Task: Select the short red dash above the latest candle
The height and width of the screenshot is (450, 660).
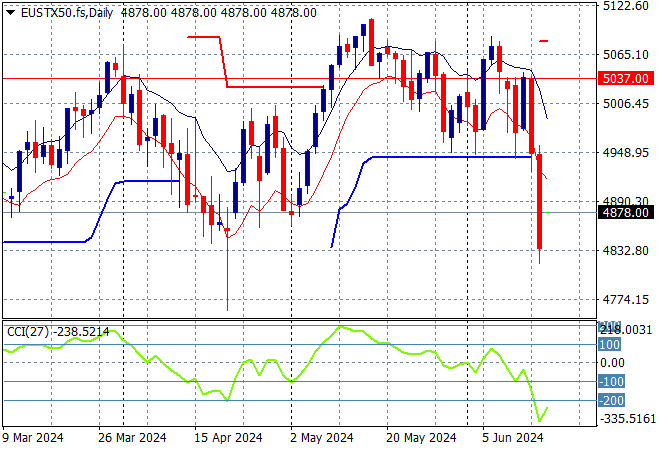Action: pyautogui.click(x=543, y=41)
